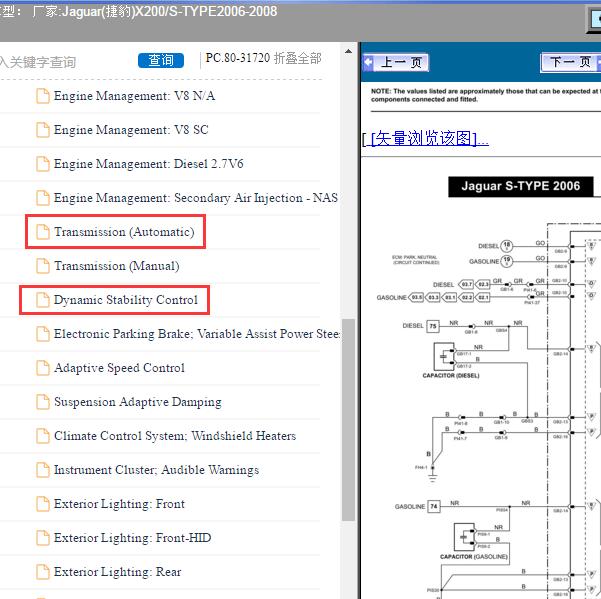This screenshot has height=599, width=601.
Task: Click document icon beside Exterior Lighting: Rear
Action: (43, 572)
